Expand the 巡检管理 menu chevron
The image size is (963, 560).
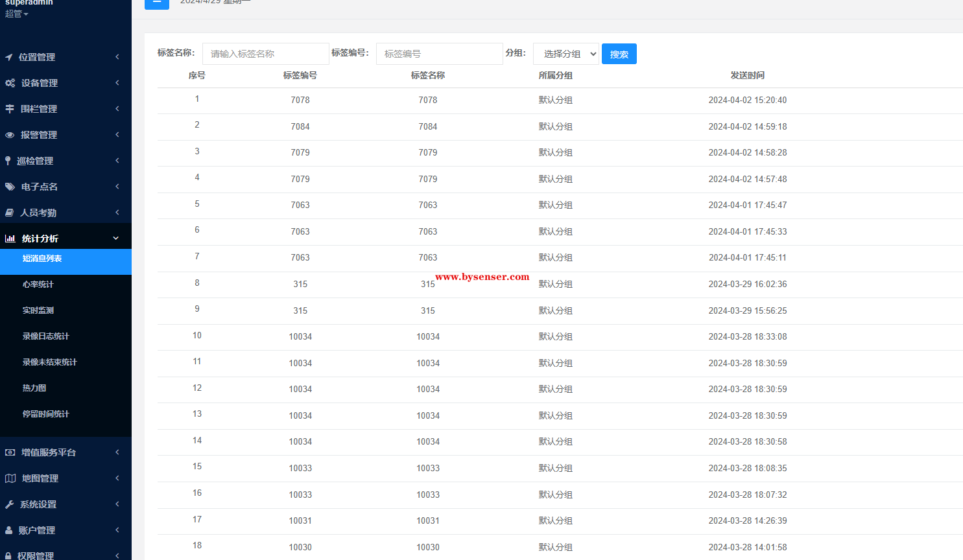(x=117, y=161)
